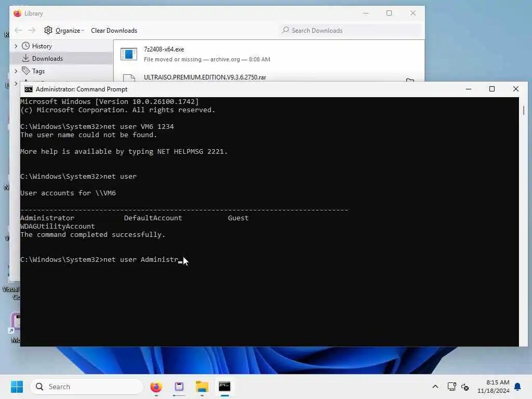This screenshot has width=532, height=399.
Task: Click the Command Prompt vertical scrollbar thumb
Action: [524, 110]
